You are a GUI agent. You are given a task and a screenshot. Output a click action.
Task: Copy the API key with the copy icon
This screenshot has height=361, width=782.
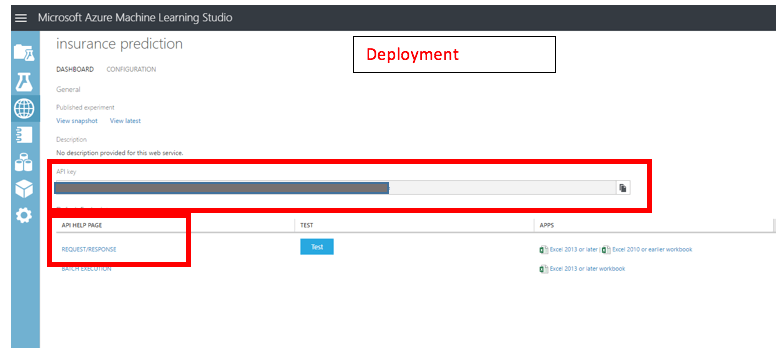tap(622, 187)
